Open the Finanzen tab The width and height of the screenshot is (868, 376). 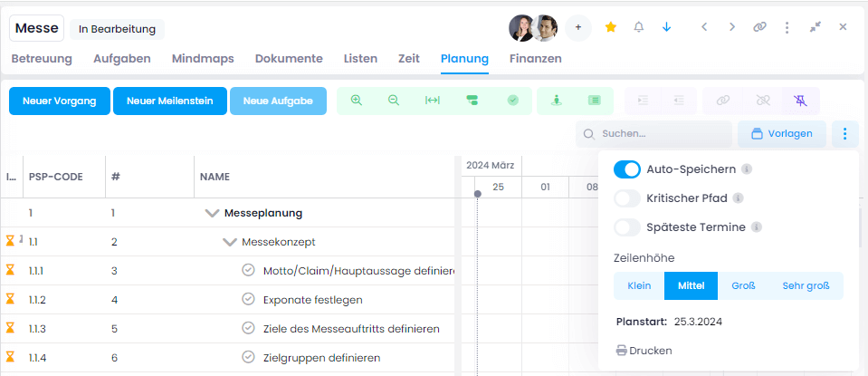(x=535, y=58)
